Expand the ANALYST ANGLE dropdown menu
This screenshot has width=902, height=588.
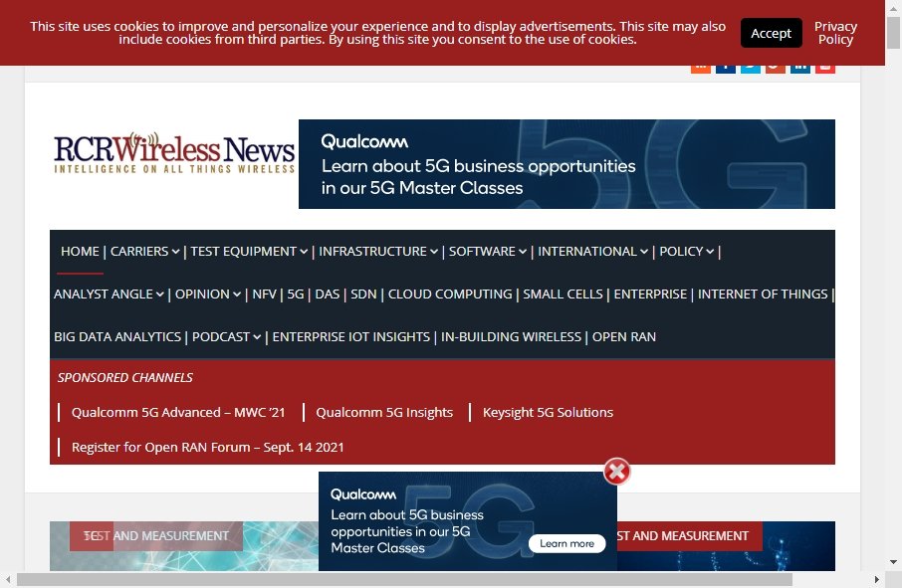(109, 294)
